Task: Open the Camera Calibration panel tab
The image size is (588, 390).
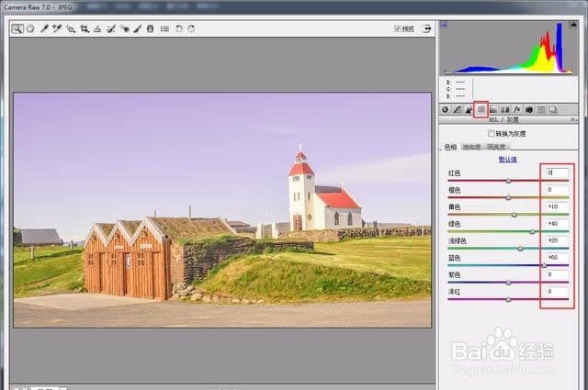Action: pos(529,109)
